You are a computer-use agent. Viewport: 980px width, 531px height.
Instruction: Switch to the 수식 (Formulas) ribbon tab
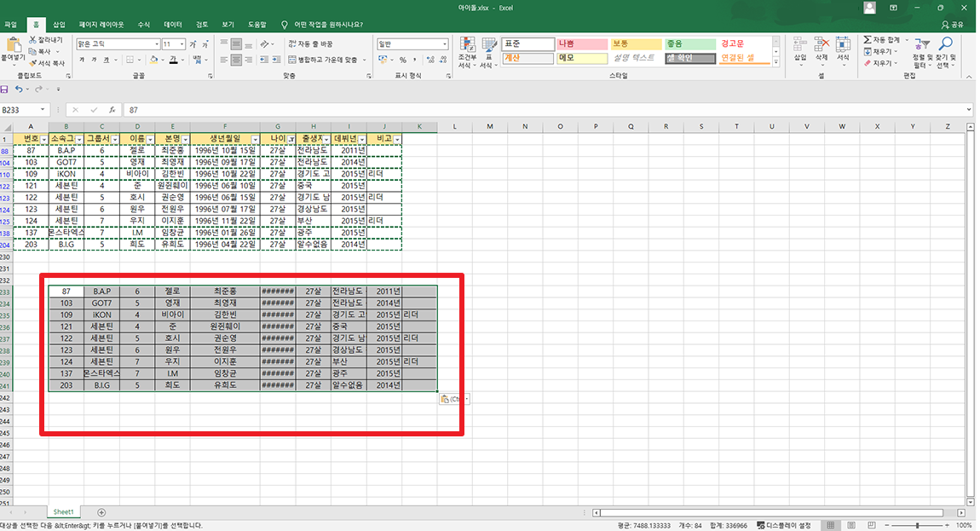[x=144, y=25]
